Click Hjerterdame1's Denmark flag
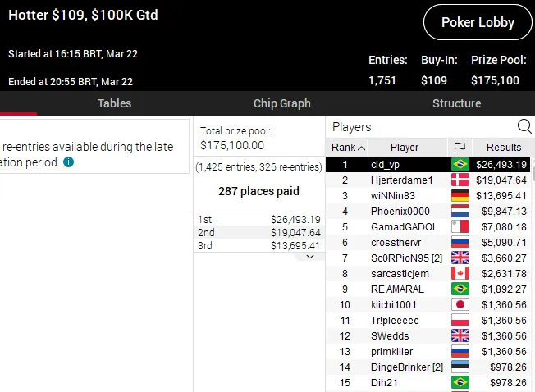The width and height of the screenshot is (535, 392). pos(460,180)
